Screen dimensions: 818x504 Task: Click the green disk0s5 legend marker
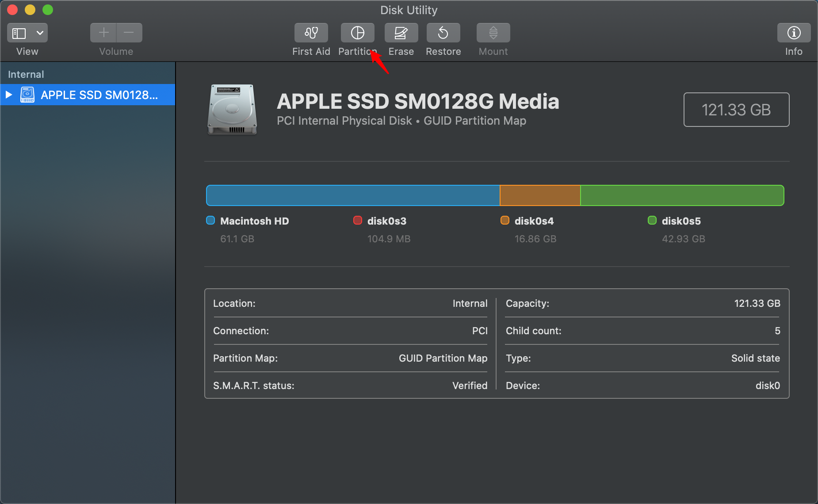pos(652,220)
